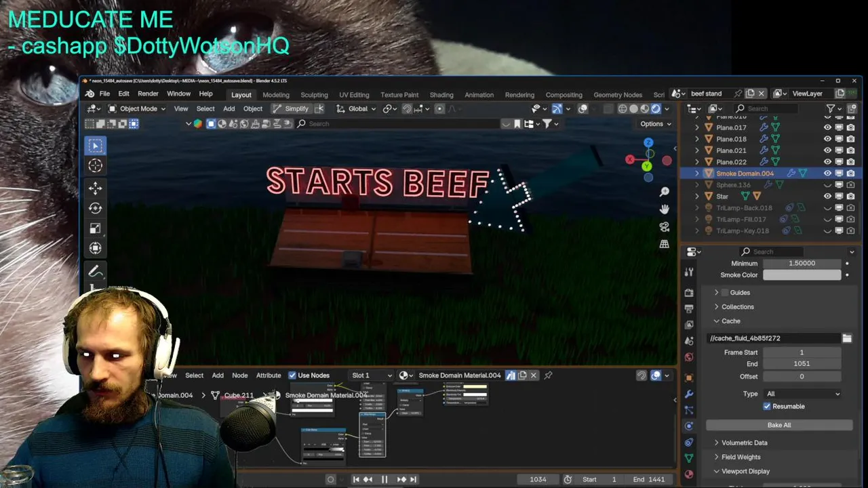Jump to next keyframe in timeline
Image resolution: width=868 pixels, height=488 pixels.
pos(401,479)
